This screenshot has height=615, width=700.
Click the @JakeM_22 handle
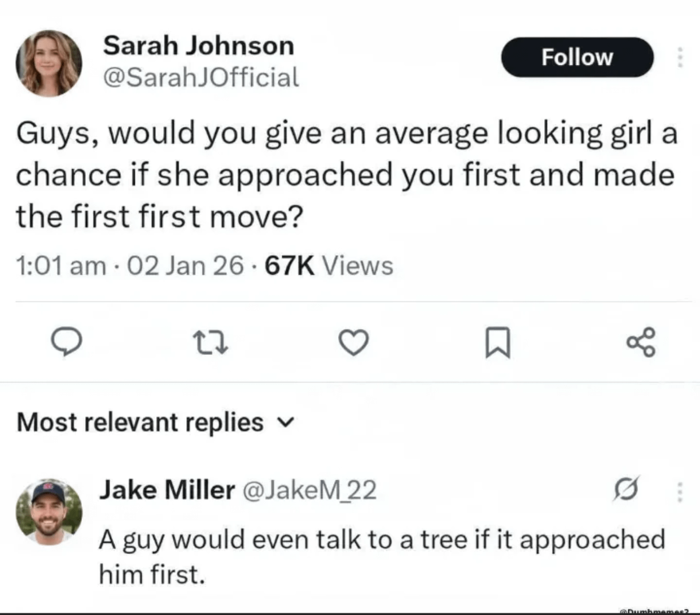pos(309,490)
